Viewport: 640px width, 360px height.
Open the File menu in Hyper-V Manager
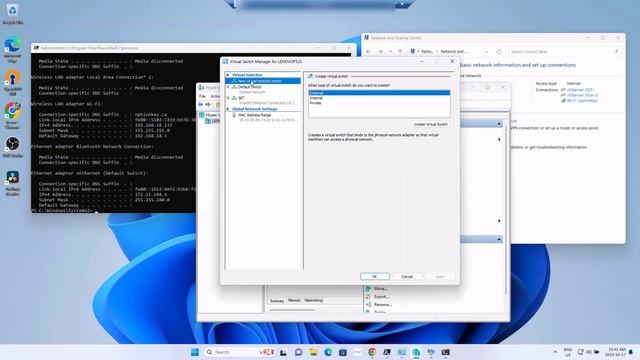(x=202, y=96)
